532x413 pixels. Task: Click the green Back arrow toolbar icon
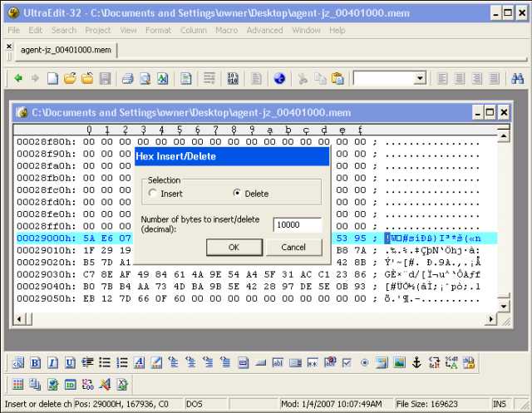coord(18,79)
